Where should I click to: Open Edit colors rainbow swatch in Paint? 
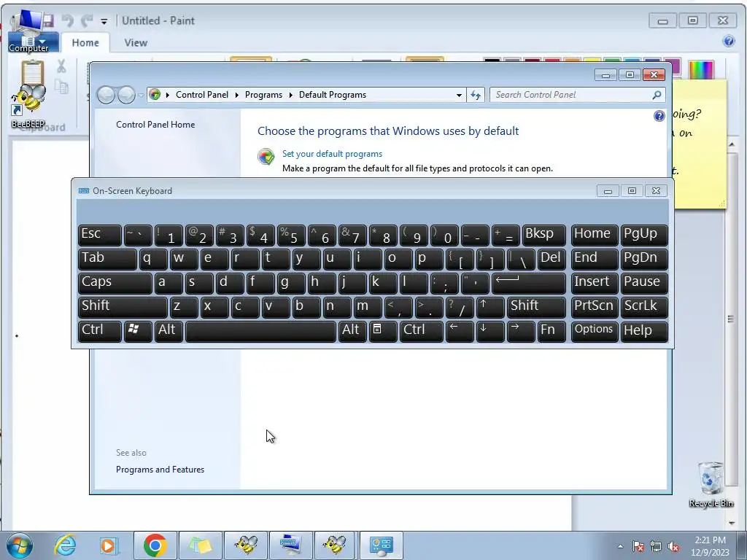(701, 70)
